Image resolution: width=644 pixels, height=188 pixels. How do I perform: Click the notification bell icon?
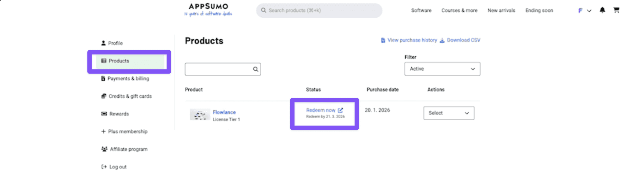(602, 10)
